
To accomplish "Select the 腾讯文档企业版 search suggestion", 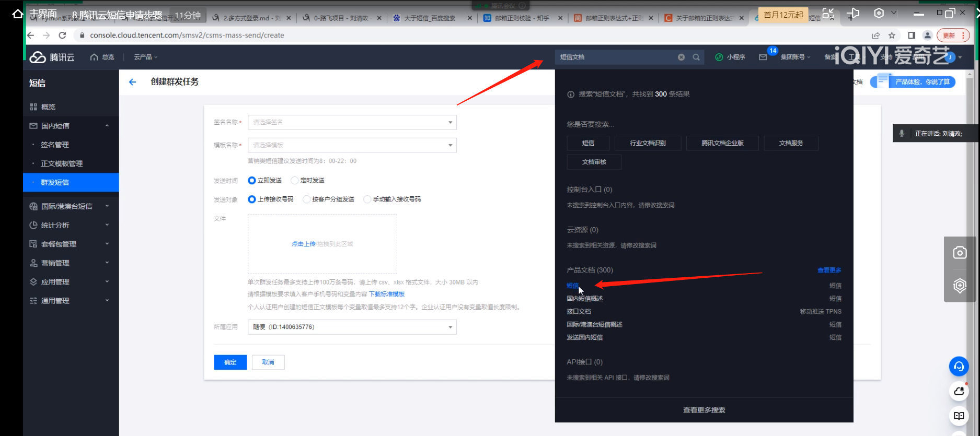I will pos(722,143).
